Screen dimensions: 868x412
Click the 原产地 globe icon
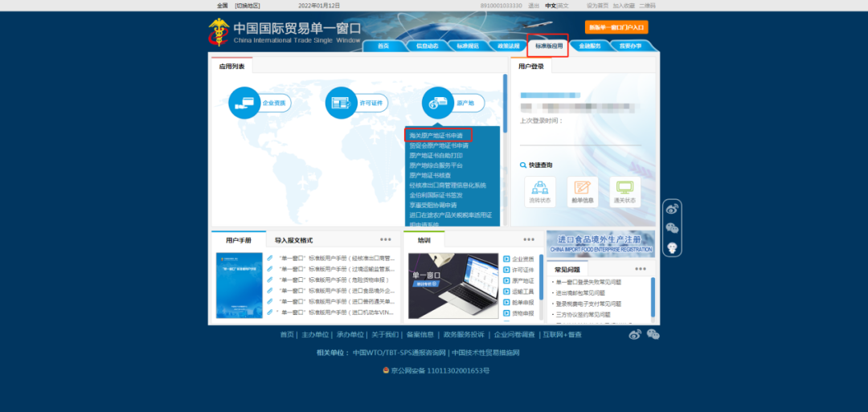click(x=438, y=103)
